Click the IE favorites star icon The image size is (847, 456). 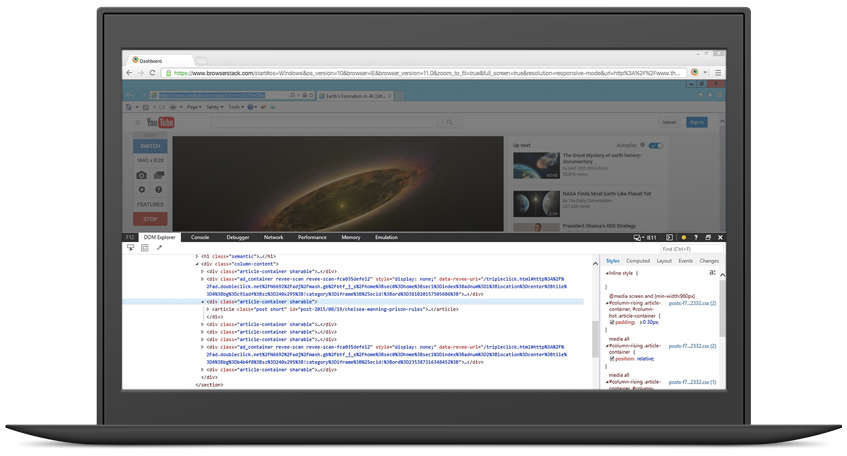(710, 95)
